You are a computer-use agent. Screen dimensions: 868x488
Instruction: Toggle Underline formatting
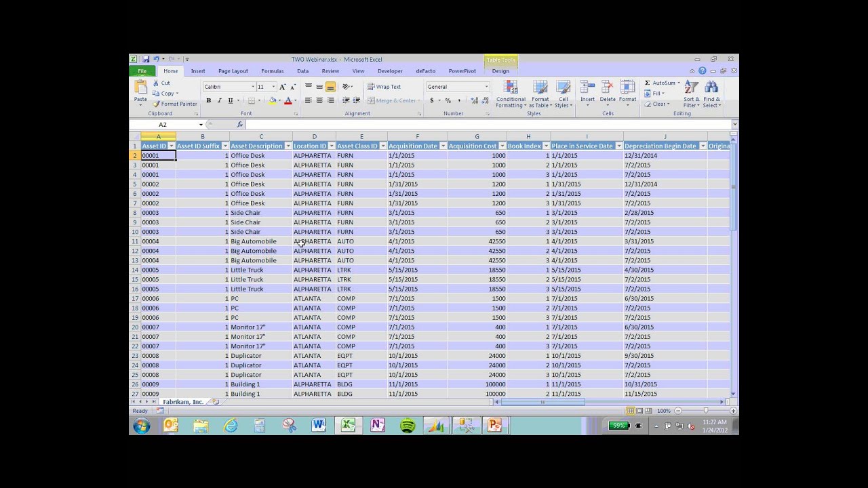[x=231, y=100]
